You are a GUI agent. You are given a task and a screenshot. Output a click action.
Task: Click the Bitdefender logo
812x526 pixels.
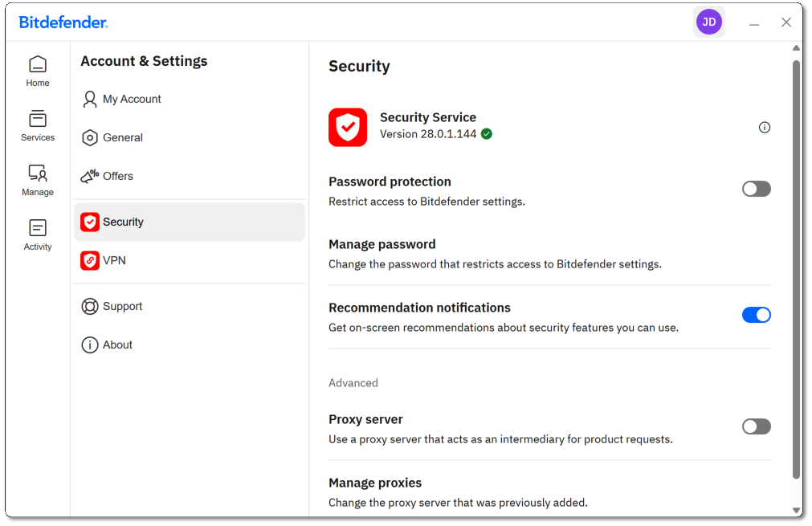coord(63,22)
